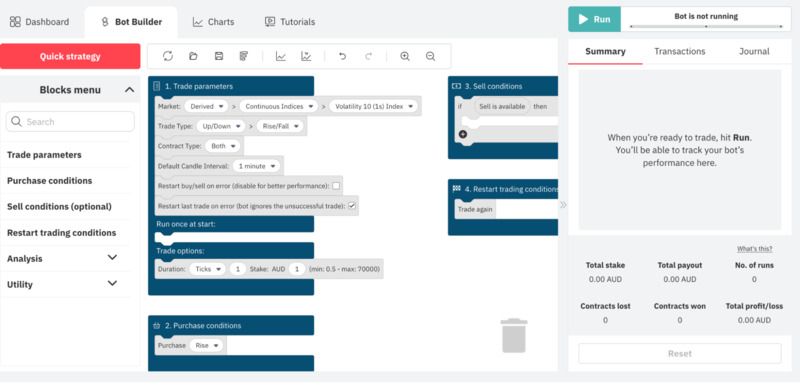
Task: Open the Up/Down trade type dropdown
Action: (221, 126)
